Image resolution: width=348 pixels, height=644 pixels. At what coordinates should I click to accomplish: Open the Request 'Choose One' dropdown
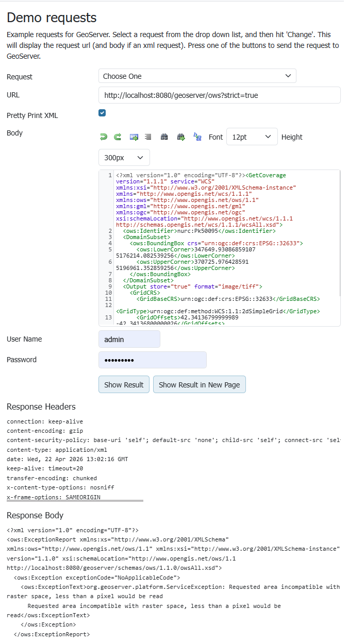point(197,76)
